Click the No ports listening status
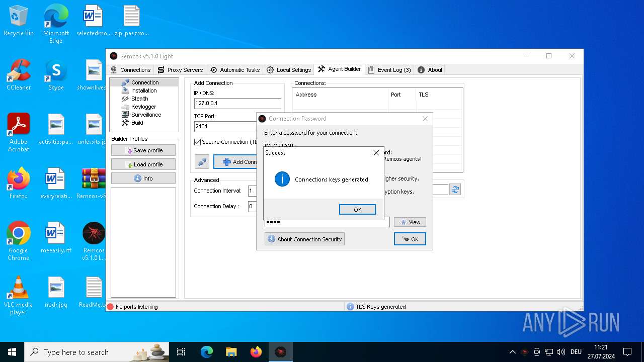 (x=132, y=307)
